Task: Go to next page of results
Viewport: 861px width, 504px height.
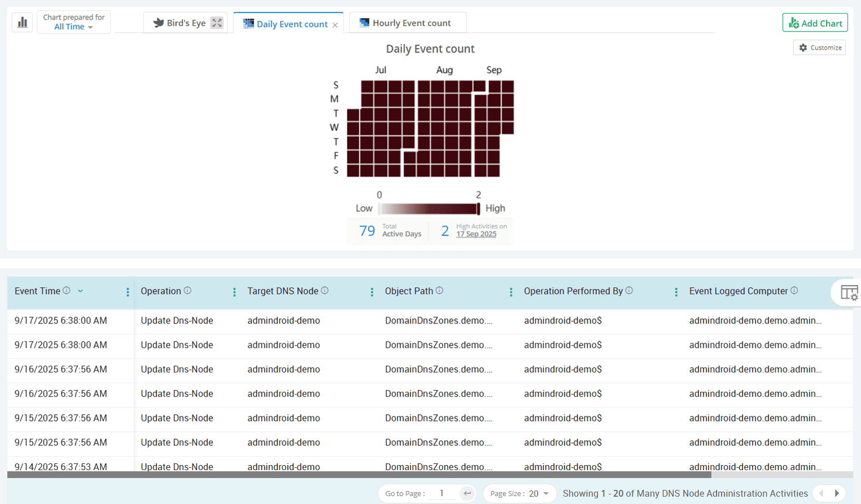Action: [837, 493]
